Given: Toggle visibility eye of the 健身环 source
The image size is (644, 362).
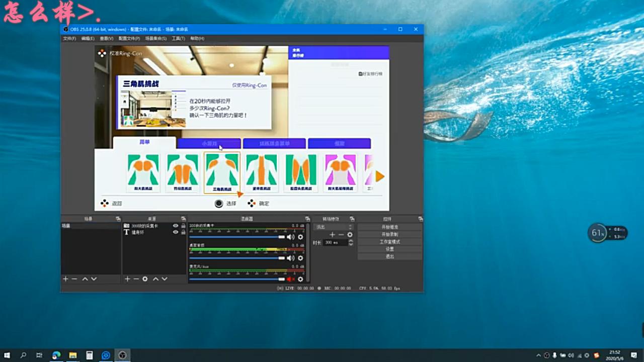Looking at the screenshot, I should [x=176, y=232].
